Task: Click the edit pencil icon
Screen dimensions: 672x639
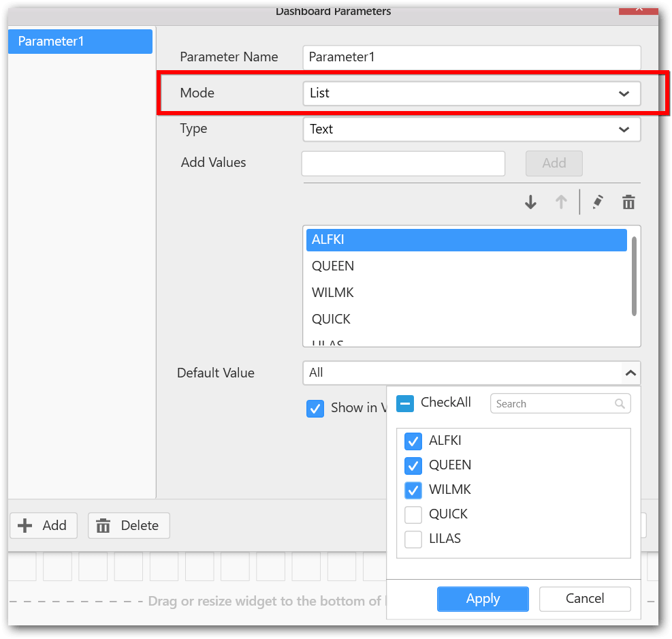Action: [598, 202]
